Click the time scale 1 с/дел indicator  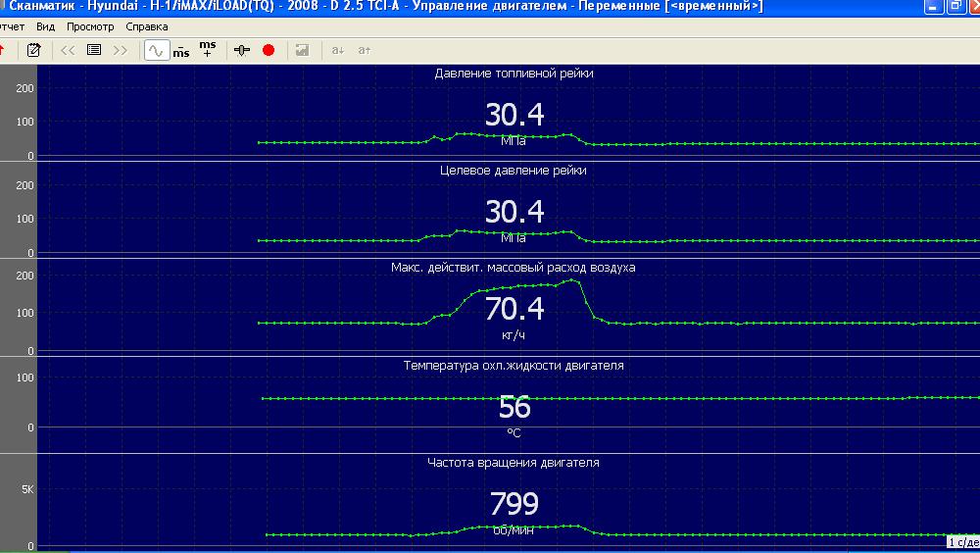pyautogui.click(x=963, y=542)
